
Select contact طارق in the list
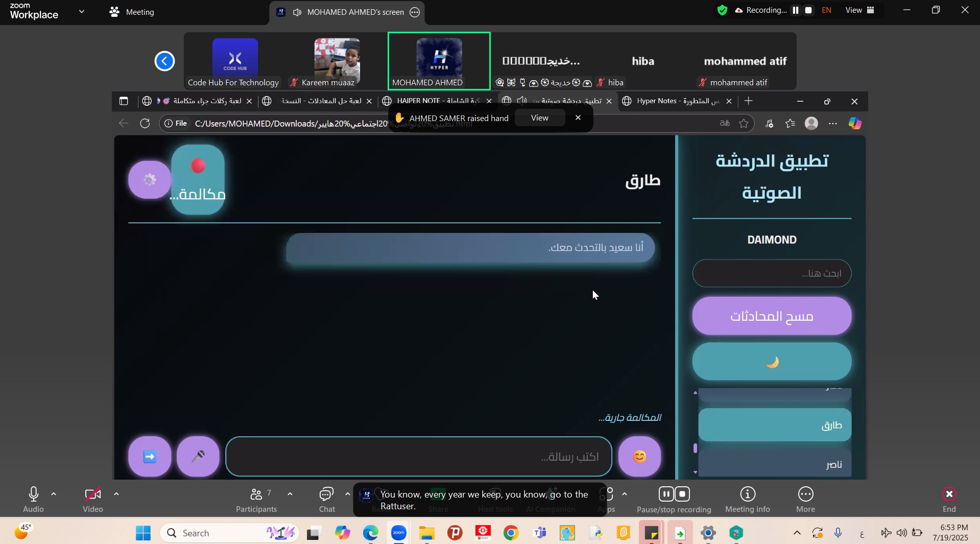[775, 425]
